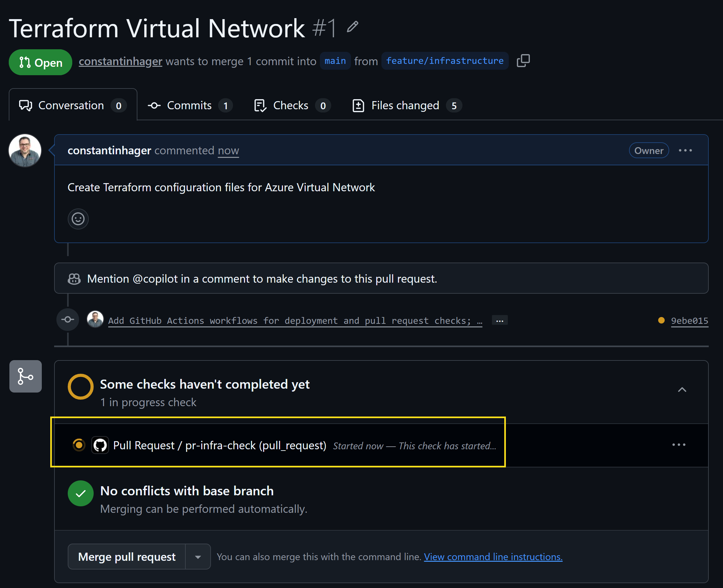Click the GitHub Actions logo of pr-infra-check

click(x=100, y=445)
